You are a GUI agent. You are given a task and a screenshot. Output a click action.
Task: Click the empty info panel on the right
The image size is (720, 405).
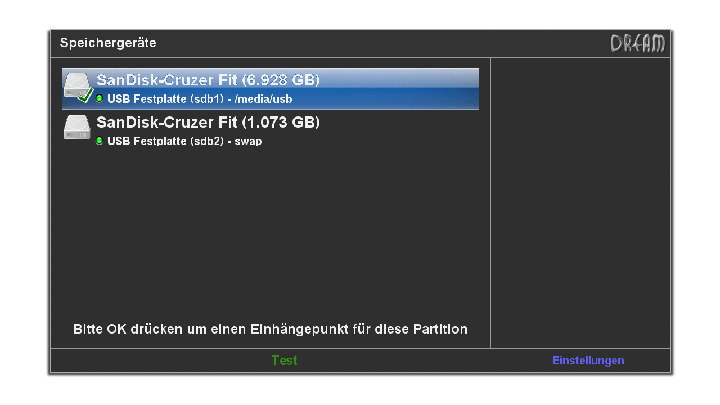tap(580, 202)
